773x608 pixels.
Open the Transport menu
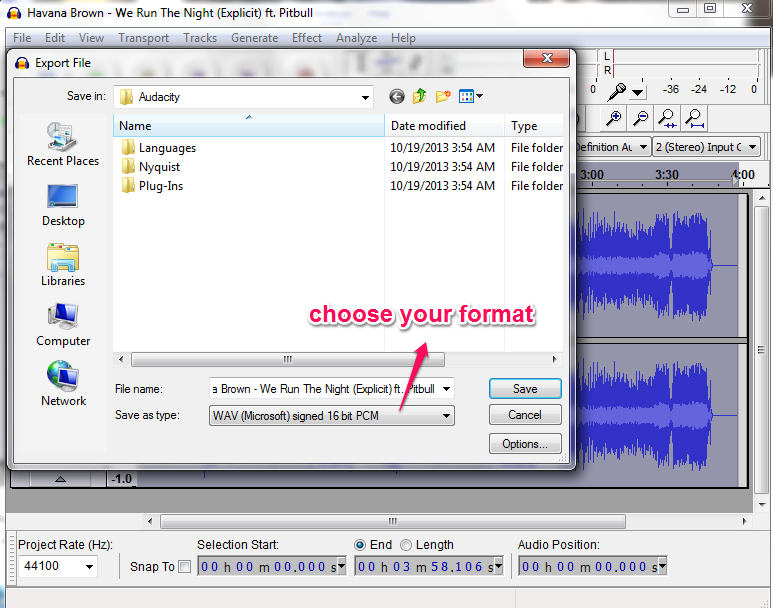click(143, 38)
